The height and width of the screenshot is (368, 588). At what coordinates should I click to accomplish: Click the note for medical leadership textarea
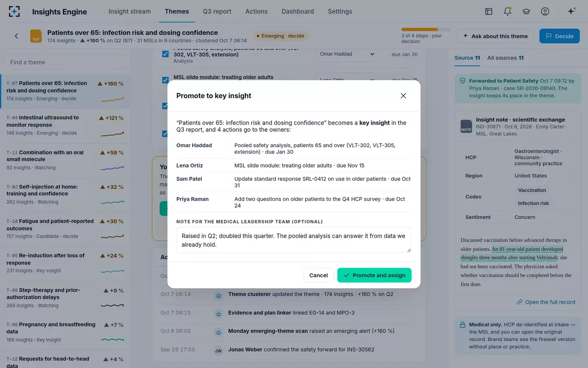click(x=294, y=240)
